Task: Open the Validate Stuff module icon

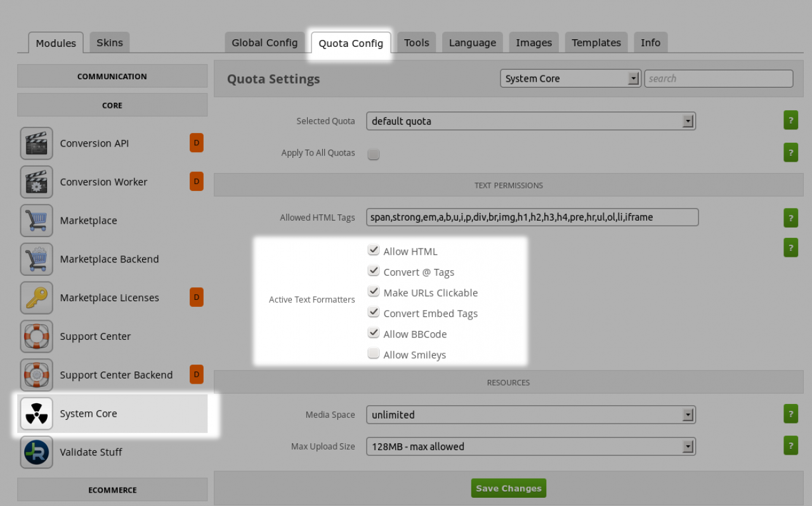Action: click(x=36, y=453)
